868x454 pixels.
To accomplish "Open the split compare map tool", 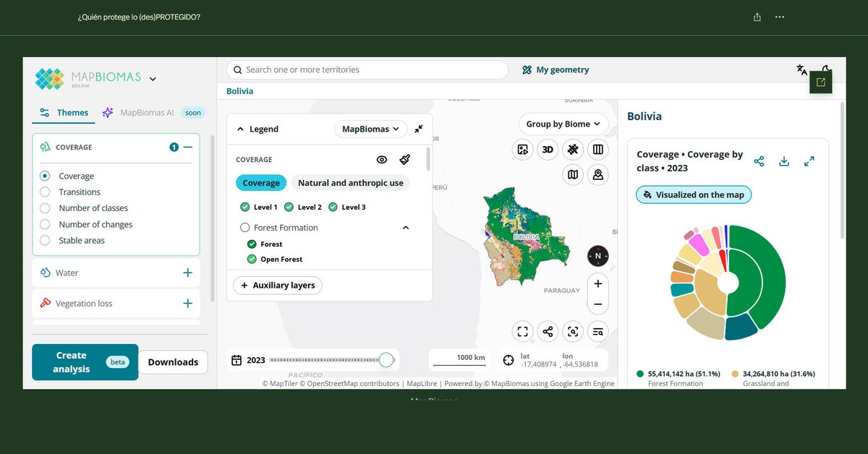I will [x=597, y=150].
